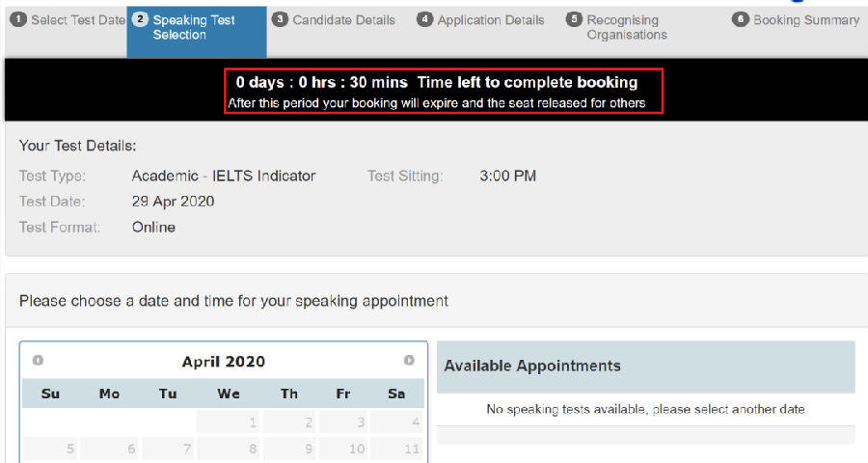Image resolution: width=868 pixels, height=463 pixels.
Task: Click the April 2020 month title
Action: (224, 362)
